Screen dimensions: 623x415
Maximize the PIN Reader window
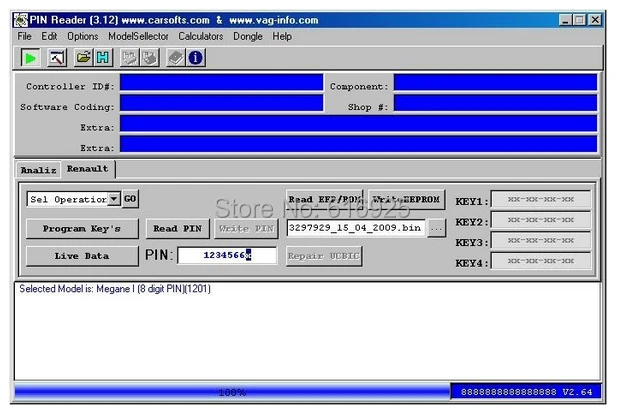[x=579, y=20]
